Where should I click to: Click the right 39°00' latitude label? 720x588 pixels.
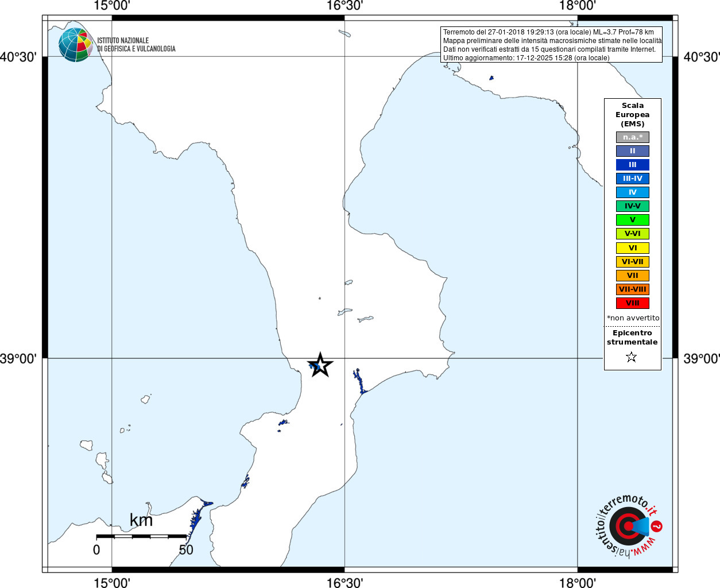click(701, 358)
